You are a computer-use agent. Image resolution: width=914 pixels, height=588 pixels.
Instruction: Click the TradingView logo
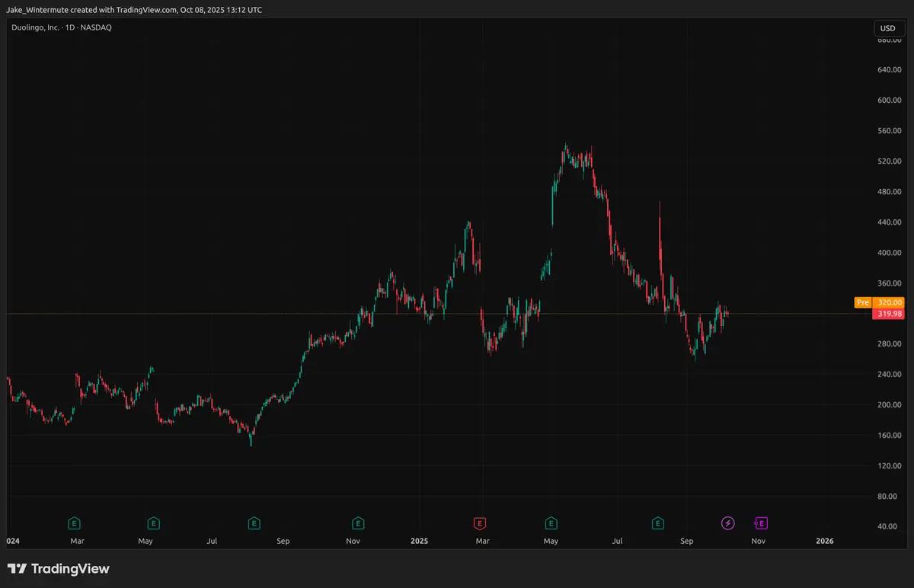click(59, 569)
